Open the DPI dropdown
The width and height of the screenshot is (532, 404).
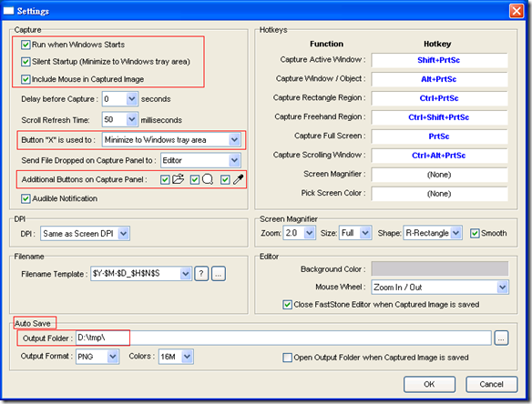click(124, 234)
